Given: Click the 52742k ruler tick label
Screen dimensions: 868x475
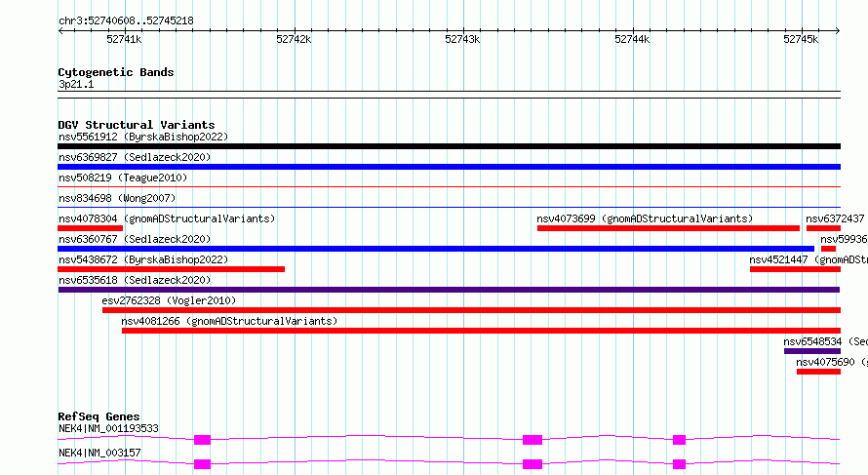Looking at the screenshot, I should click(294, 39).
